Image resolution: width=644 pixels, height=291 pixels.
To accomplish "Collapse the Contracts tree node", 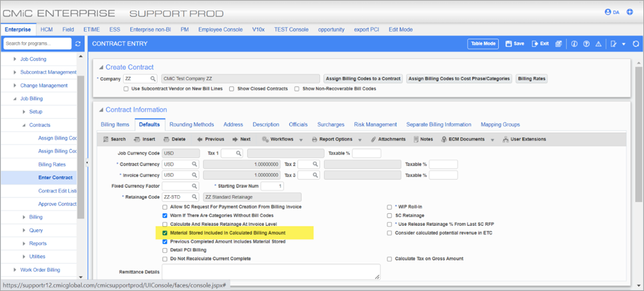I will point(24,125).
